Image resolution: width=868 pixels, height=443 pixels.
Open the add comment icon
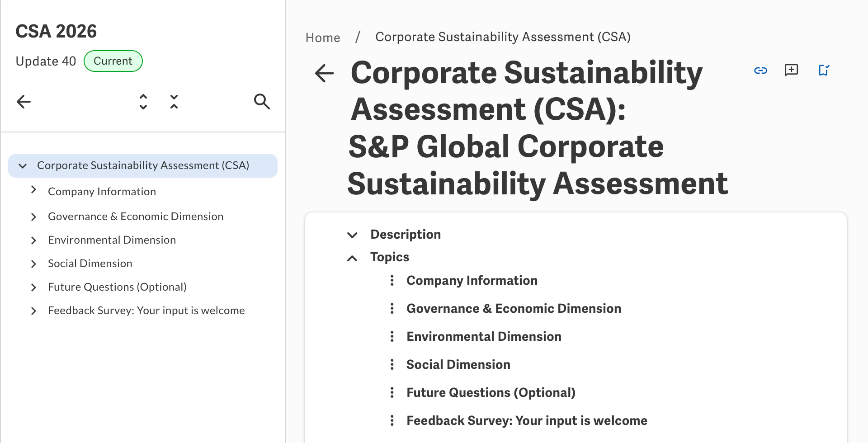click(792, 70)
